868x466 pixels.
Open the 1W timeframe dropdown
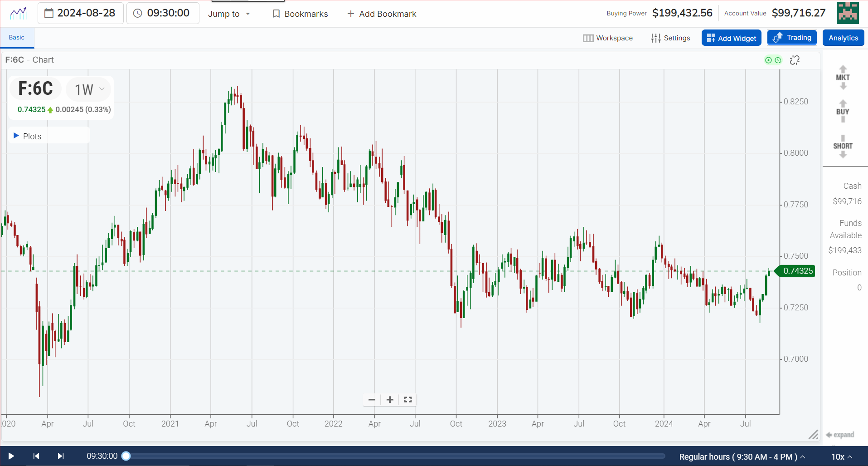coord(88,89)
